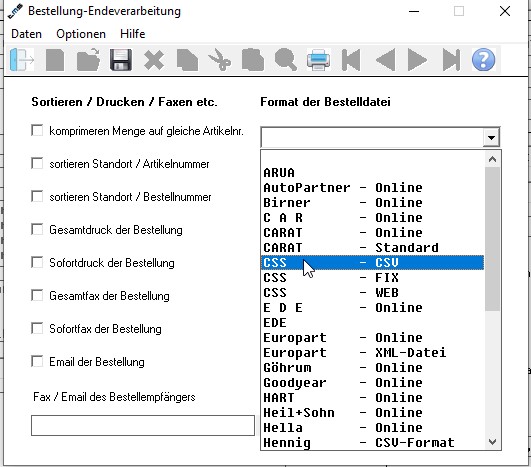Toggle Sofortdruck der Bestellung checkbox
Screen dimensions: 531x467
pyautogui.click(x=37, y=262)
